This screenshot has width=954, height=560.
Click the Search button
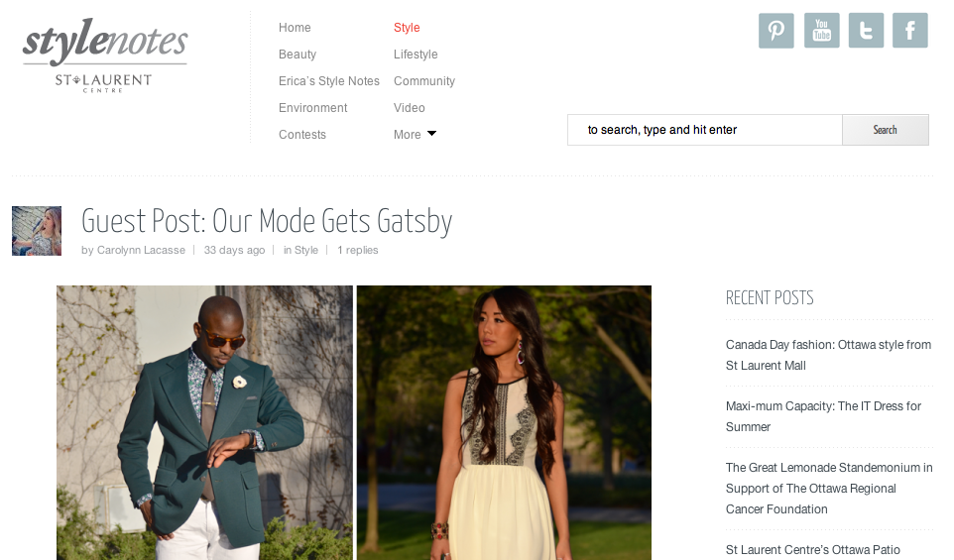[886, 130]
